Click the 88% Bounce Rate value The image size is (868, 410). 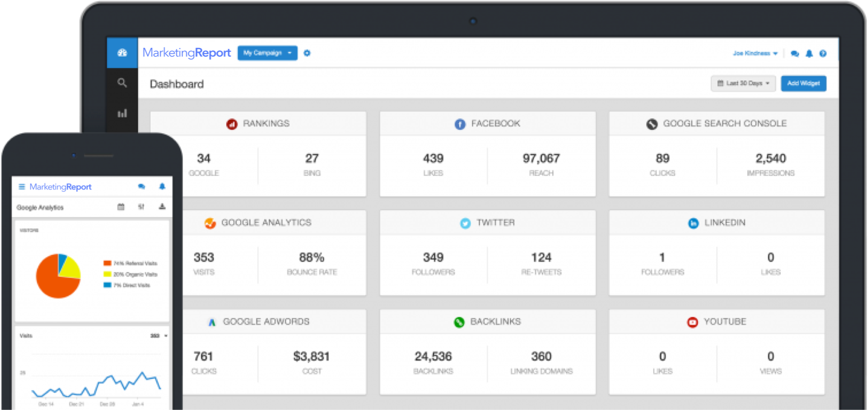tap(312, 258)
